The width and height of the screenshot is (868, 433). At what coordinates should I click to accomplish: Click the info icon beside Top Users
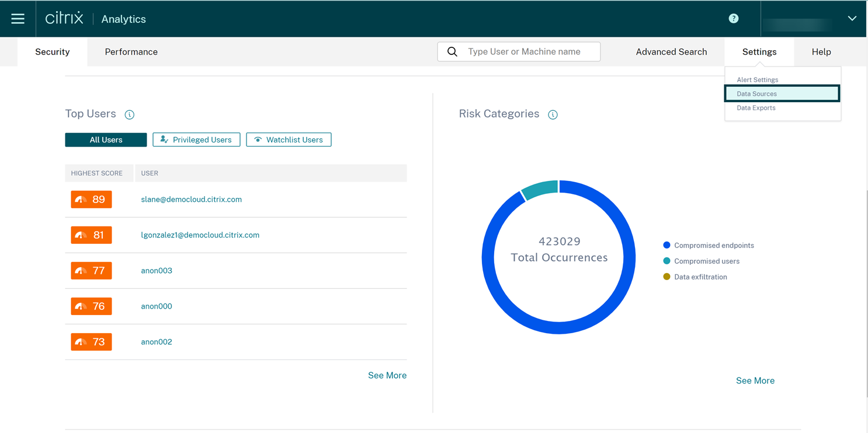pos(130,115)
